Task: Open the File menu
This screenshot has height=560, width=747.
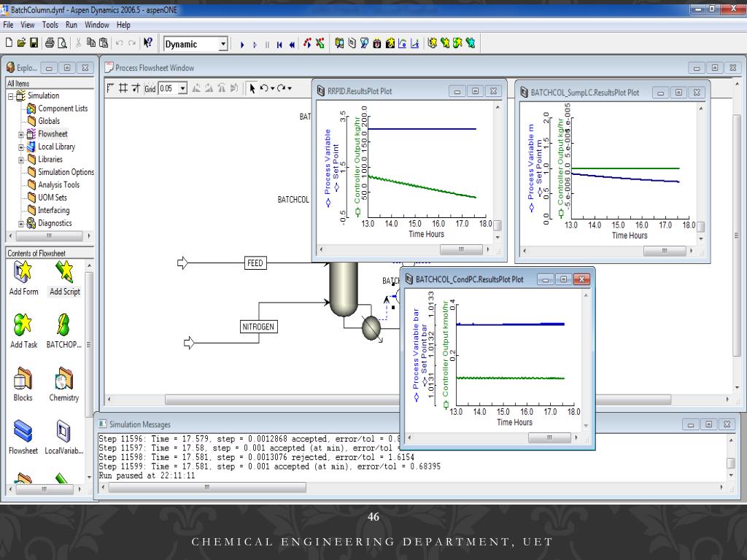Action: (8, 25)
